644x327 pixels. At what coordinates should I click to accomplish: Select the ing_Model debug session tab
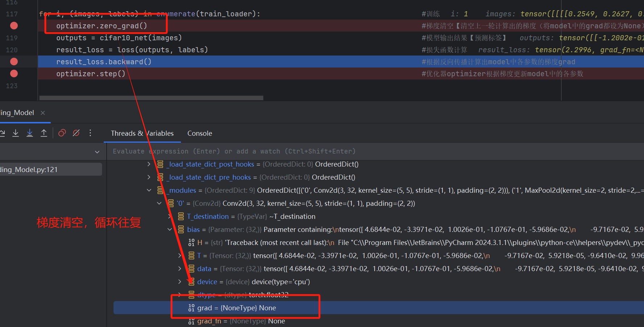(x=17, y=113)
